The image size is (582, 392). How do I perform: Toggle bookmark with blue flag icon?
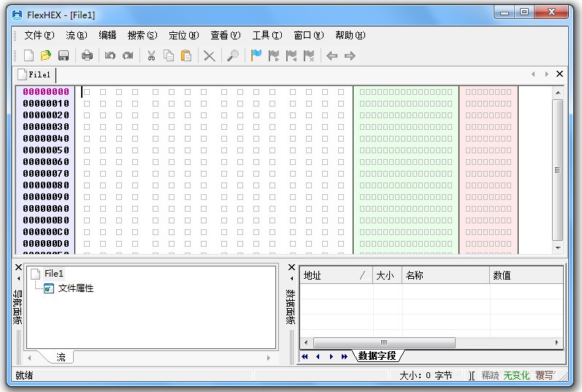(x=256, y=55)
